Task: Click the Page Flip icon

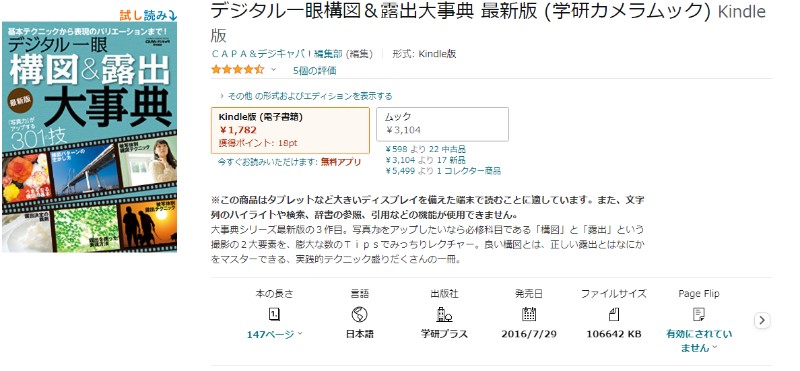Action: pyautogui.click(x=698, y=314)
